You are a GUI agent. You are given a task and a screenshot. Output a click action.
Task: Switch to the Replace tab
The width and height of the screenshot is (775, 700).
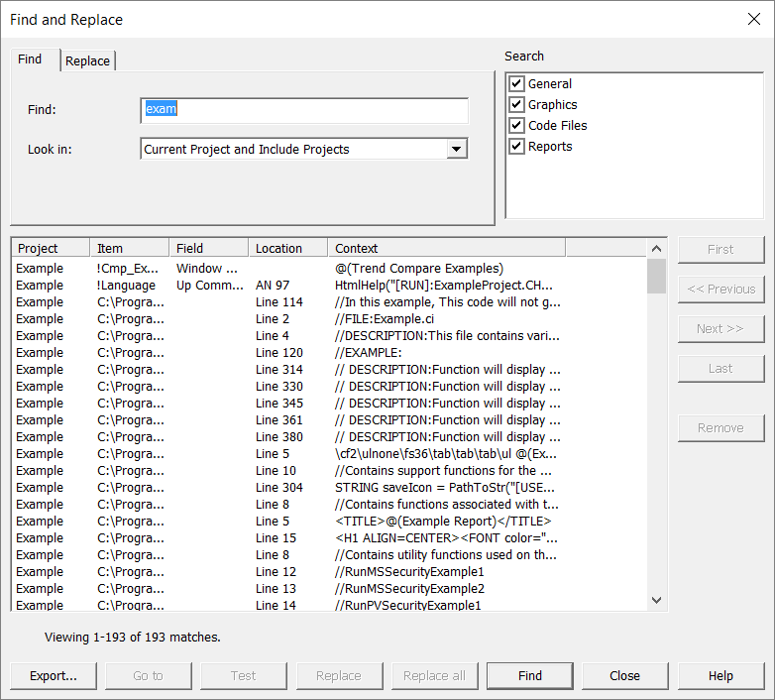[x=88, y=61]
